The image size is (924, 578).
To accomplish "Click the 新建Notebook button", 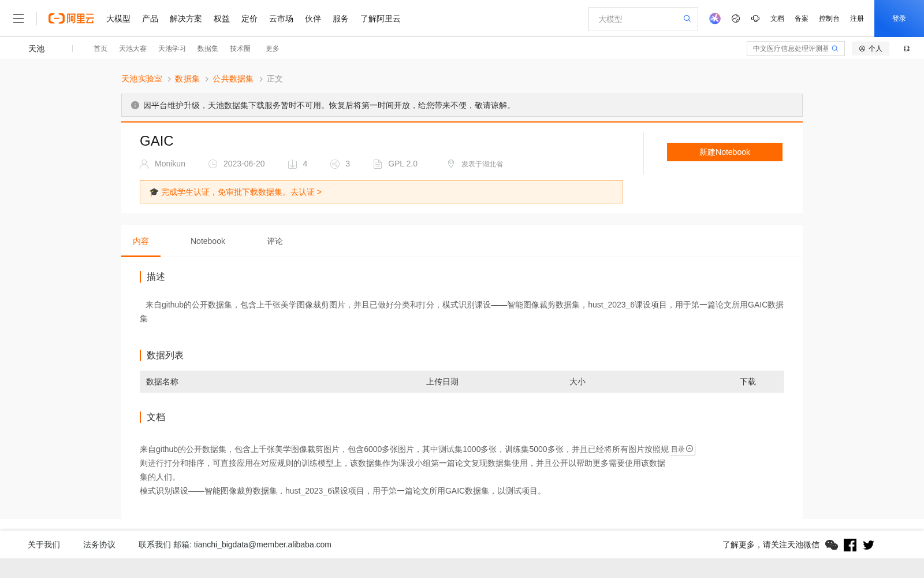I will pos(725,152).
